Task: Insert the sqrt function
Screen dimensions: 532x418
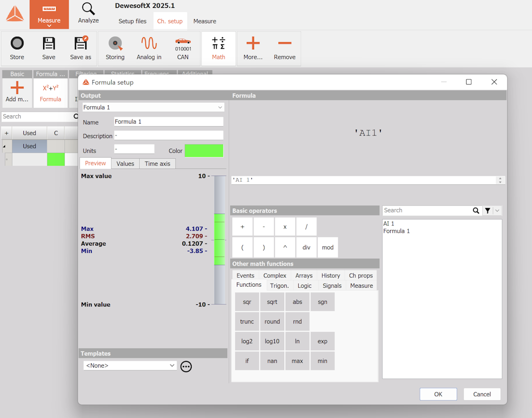Action: point(272,302)
